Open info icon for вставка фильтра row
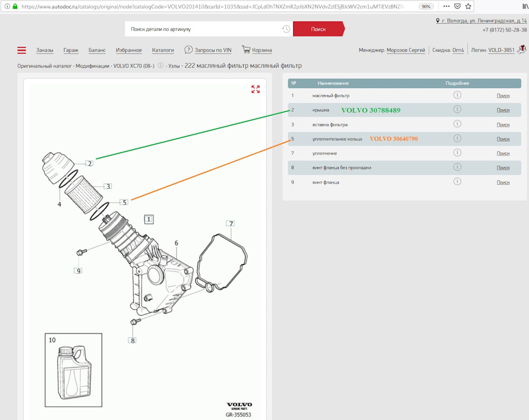This screenshot has height=420, width=529. 457,124
